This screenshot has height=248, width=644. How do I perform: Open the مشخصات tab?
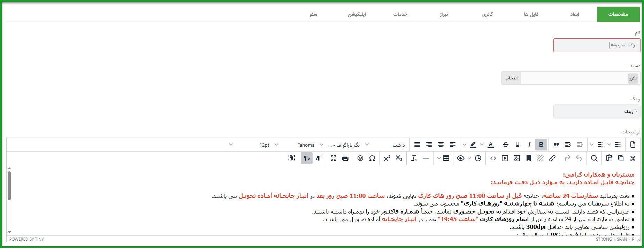point(618,14)
